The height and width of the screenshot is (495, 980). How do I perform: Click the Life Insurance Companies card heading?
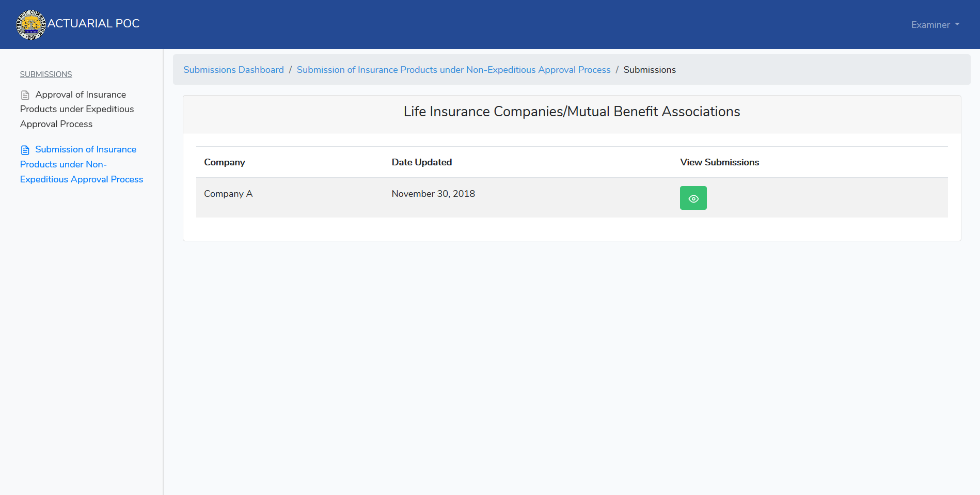coord(572,112)
